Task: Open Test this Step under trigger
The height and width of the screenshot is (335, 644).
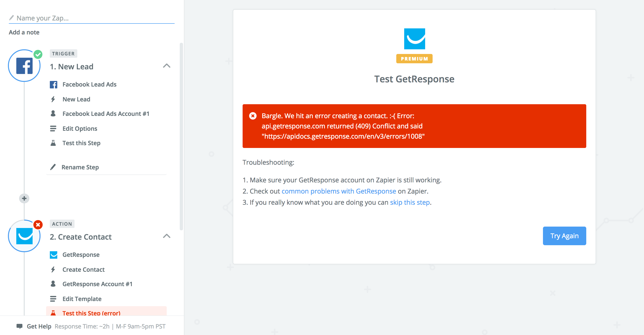Action: coord(81,143)
